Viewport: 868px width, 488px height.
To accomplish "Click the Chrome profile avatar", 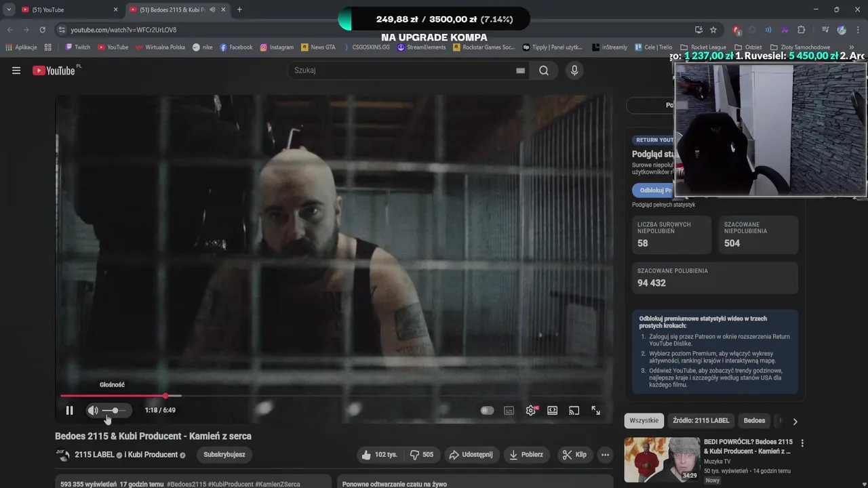I will [x=842, y=30].
